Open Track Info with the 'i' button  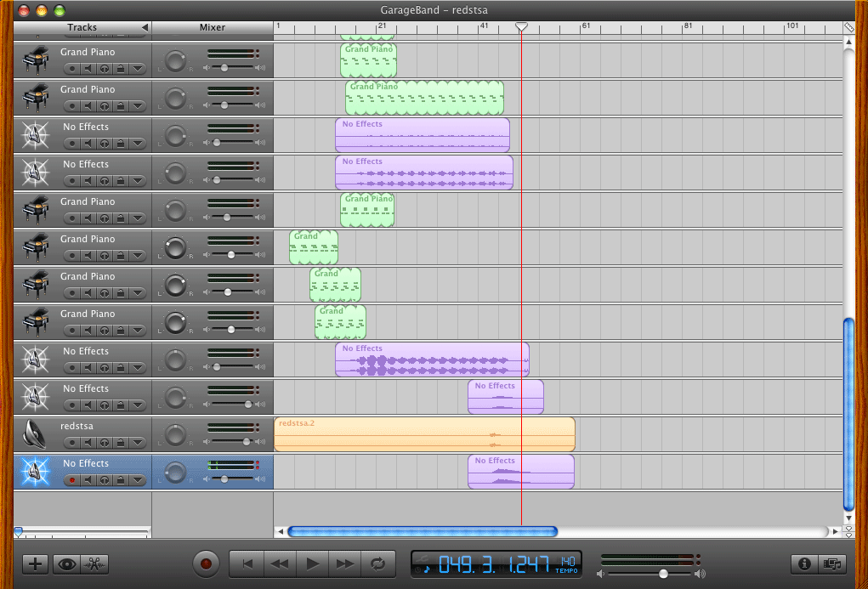coord(804,564)
